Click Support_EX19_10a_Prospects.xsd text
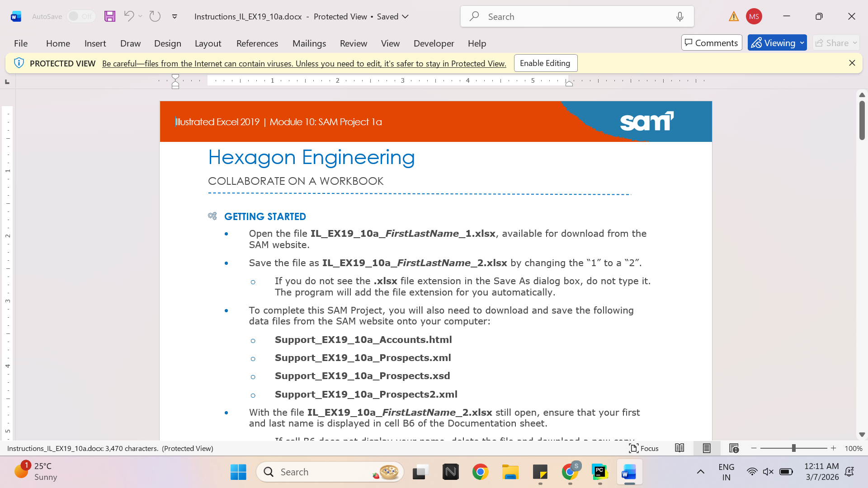The width and height of the screenshot is (868, 488). tap(362, 376)
